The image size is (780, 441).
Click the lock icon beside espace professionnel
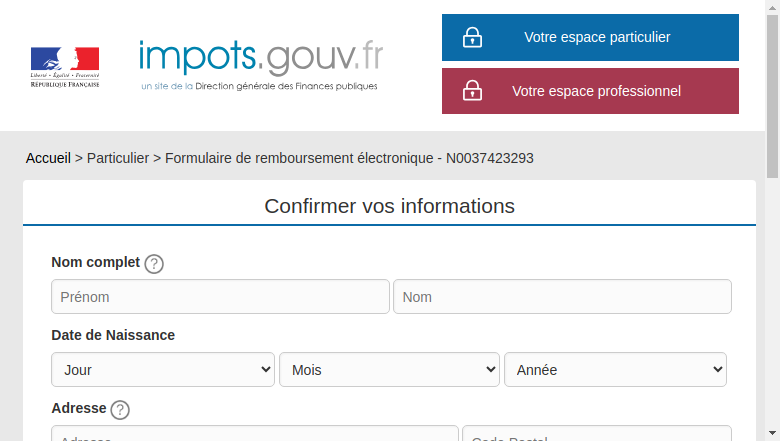point(472,90)
